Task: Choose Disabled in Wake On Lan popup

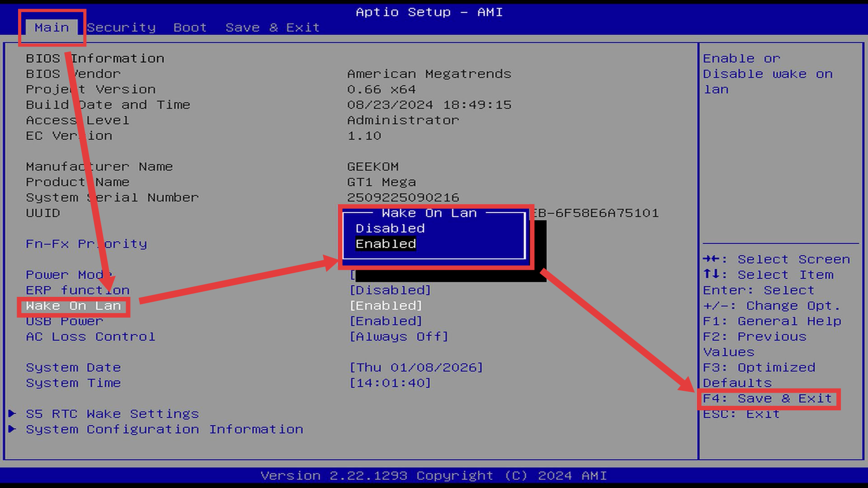Action: (390, 229)
